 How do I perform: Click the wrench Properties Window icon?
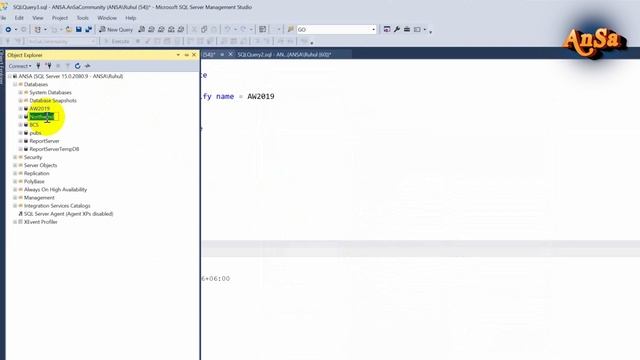pos(397,29)
